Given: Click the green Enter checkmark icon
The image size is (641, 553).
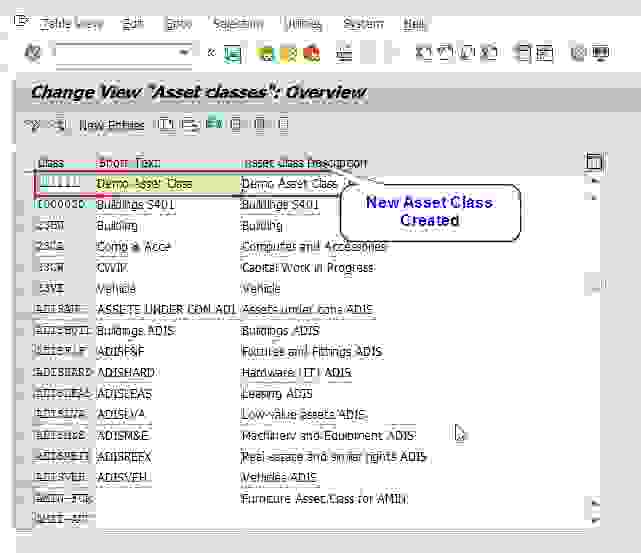Looking at the screenshot, I should tap(32, 53).
